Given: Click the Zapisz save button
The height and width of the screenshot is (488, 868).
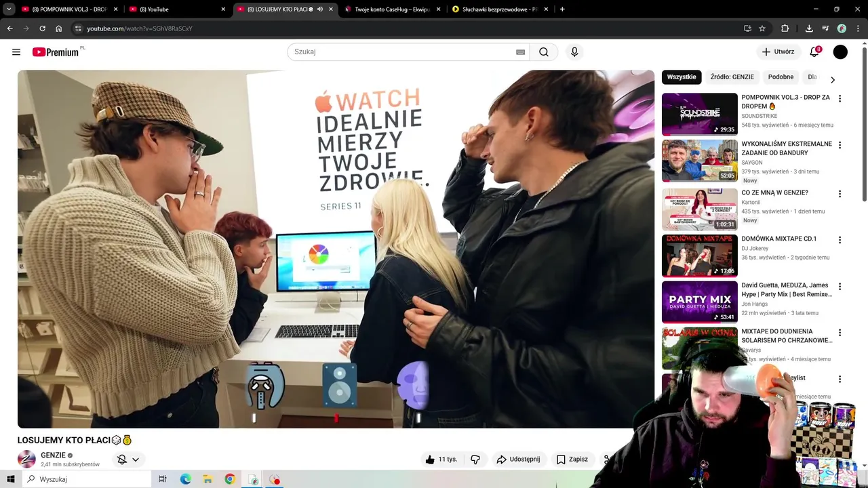Looking at the screenshot, I should [x=572, y=459].
